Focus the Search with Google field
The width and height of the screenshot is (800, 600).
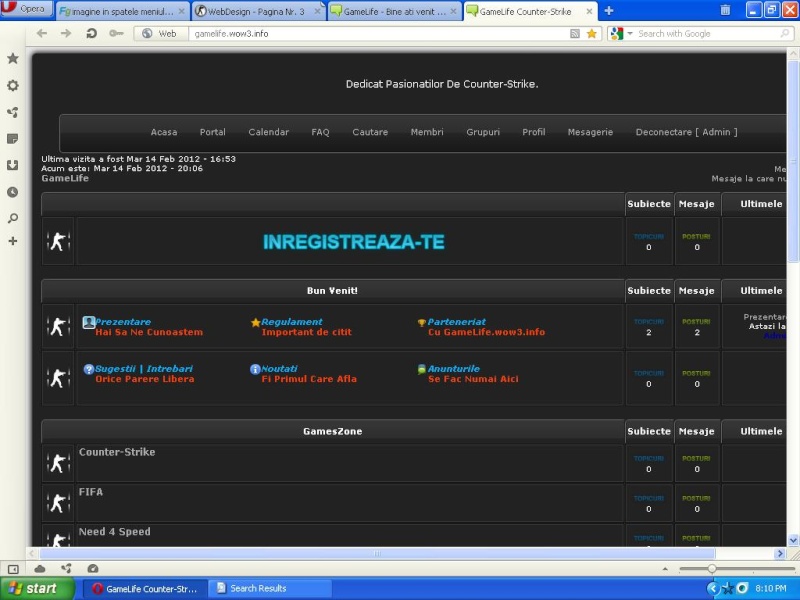pyautogui.click(x=707, y=34)
